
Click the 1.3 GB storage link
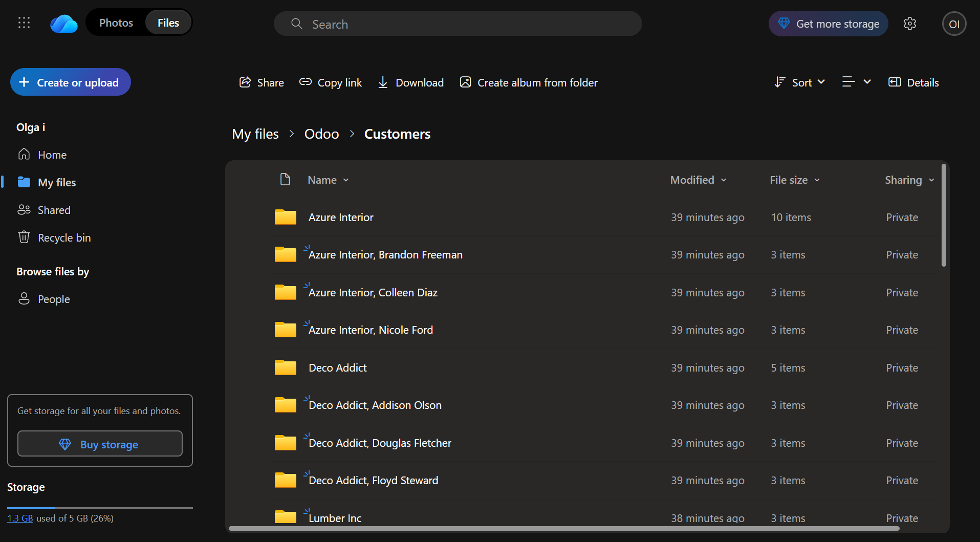[20, 518]
